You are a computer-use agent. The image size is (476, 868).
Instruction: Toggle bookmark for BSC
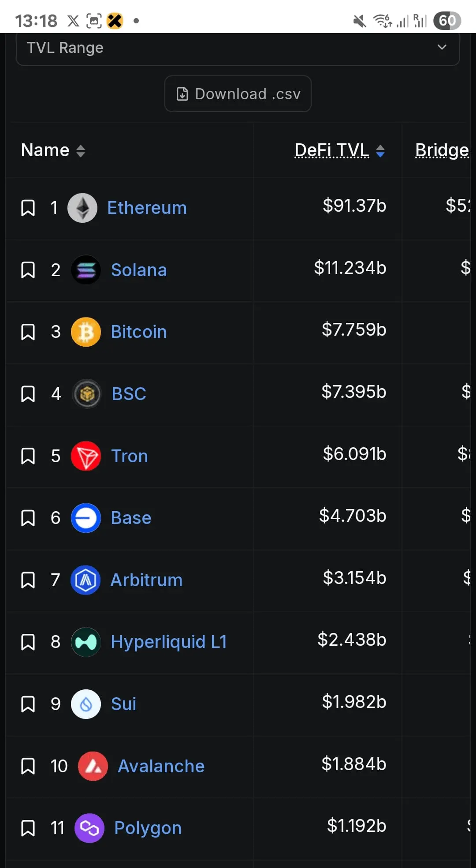[28, 394]
